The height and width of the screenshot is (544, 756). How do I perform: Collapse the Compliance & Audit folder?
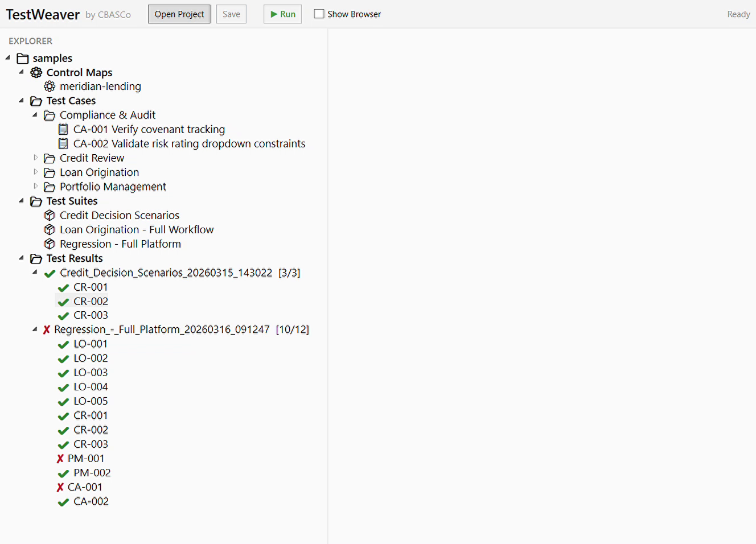[35, 115]
